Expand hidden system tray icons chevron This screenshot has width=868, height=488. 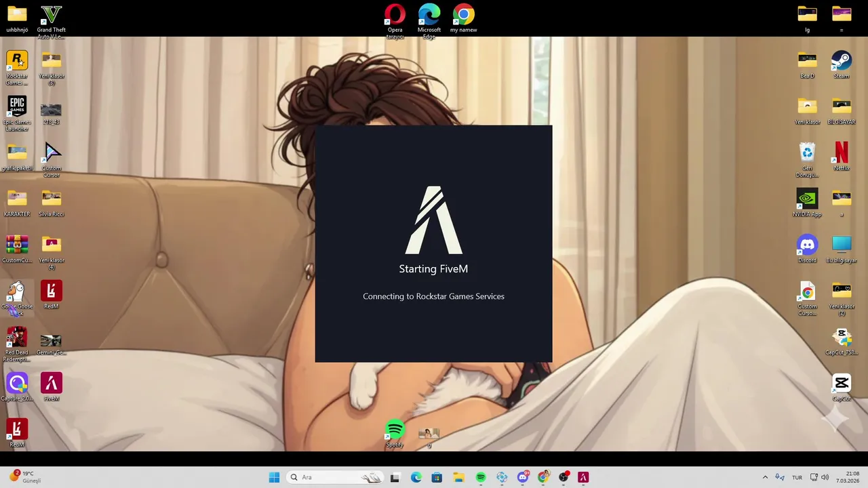tap(765, 477)
